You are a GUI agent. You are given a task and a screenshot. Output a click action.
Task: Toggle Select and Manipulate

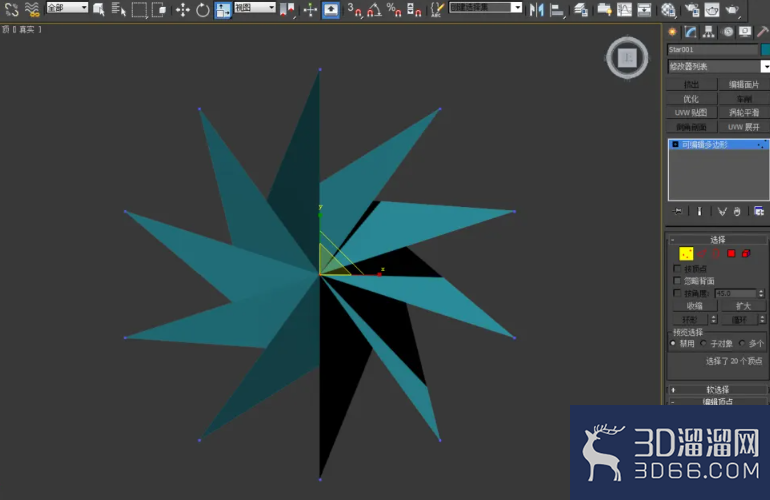(x=310, y=10)
